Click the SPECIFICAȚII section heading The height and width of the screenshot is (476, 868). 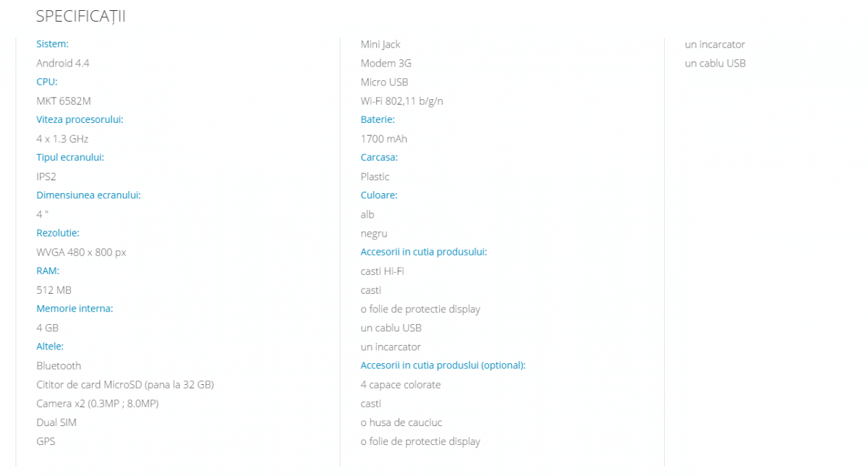pyautogui.click(x=80, y=16)
